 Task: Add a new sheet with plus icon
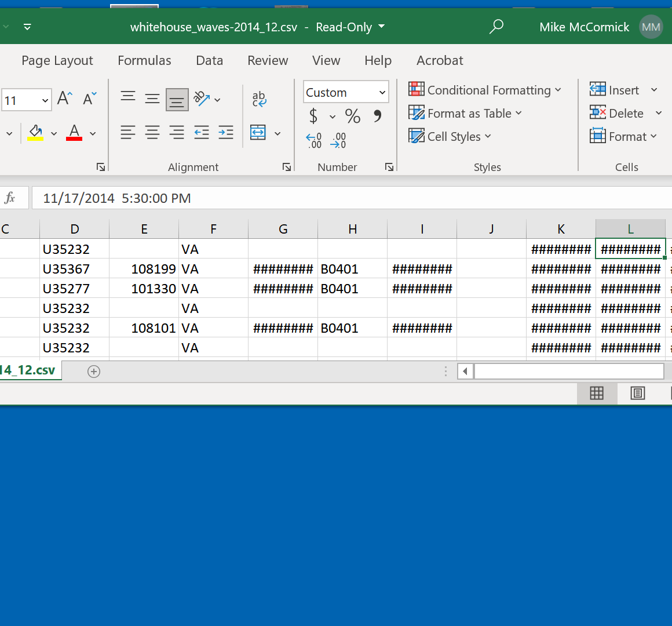pyautogui.click(x=94, y=372)
